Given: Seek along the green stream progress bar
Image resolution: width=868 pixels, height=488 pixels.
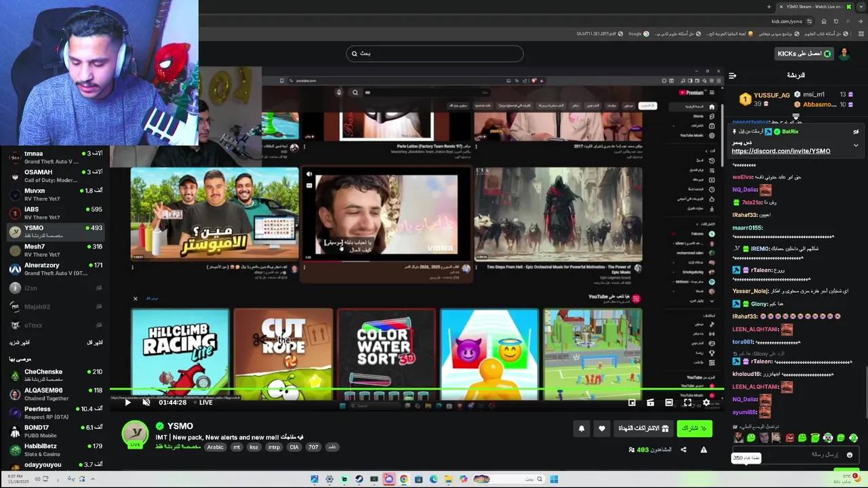Looking at the screenshot, I should (416, 390).
